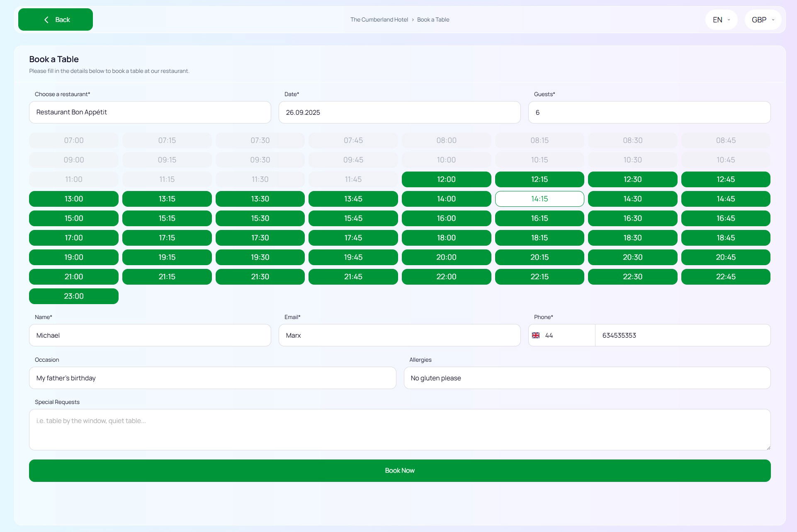Open the Date picker field
Screen dimensions: 797x532
399,112
